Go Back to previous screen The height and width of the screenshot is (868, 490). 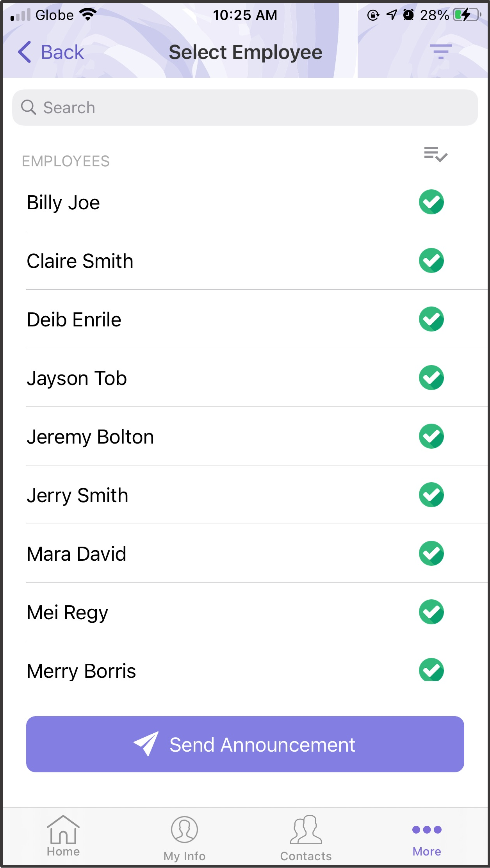[x=51, y=52]
